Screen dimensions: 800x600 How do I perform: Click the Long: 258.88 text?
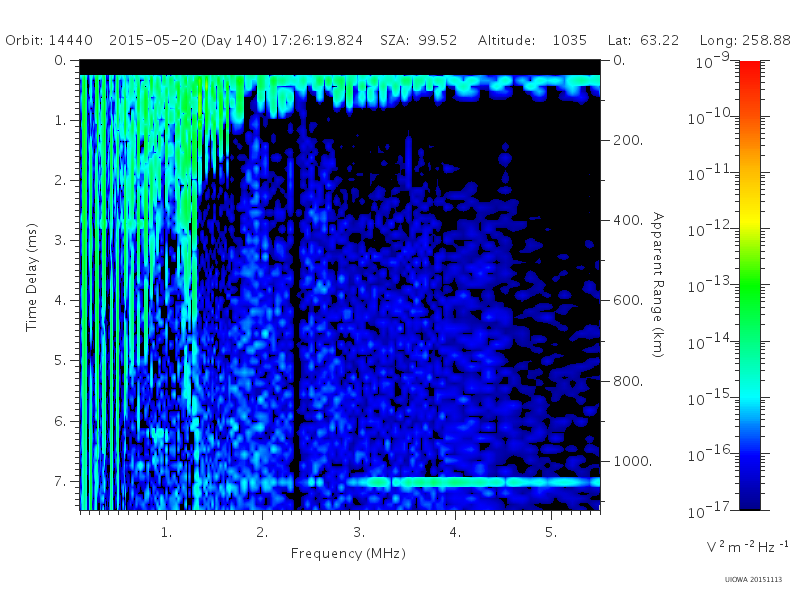tap(745, 40)
